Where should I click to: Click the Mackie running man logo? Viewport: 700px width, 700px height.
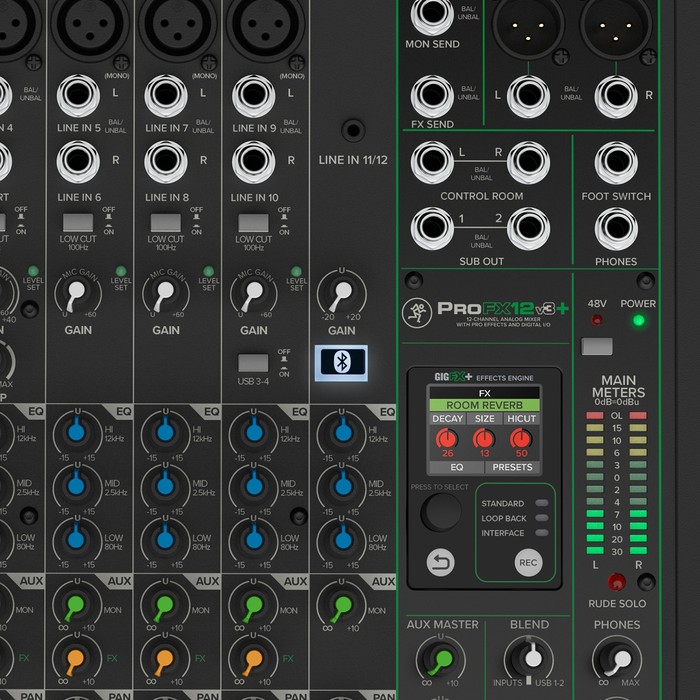coord(417,313)
